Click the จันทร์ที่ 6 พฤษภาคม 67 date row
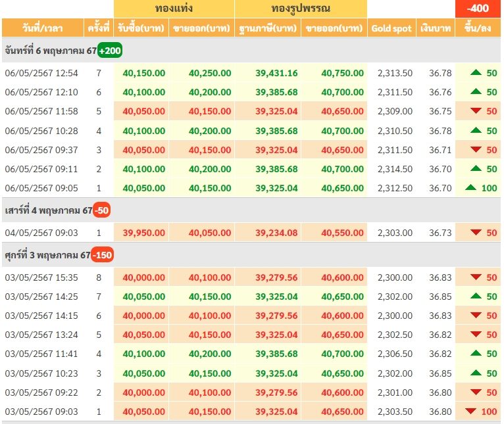The image size is (504, 424). tap(251, 51)
